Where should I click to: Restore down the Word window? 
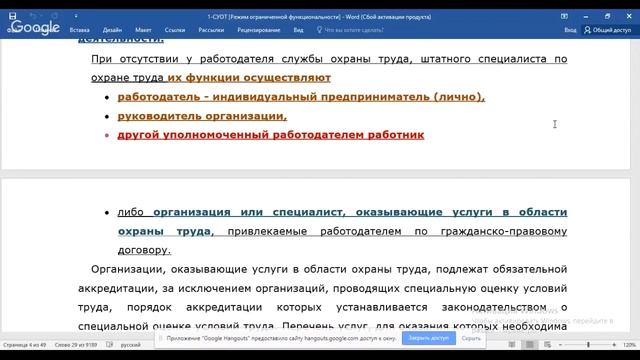[607, 16]
